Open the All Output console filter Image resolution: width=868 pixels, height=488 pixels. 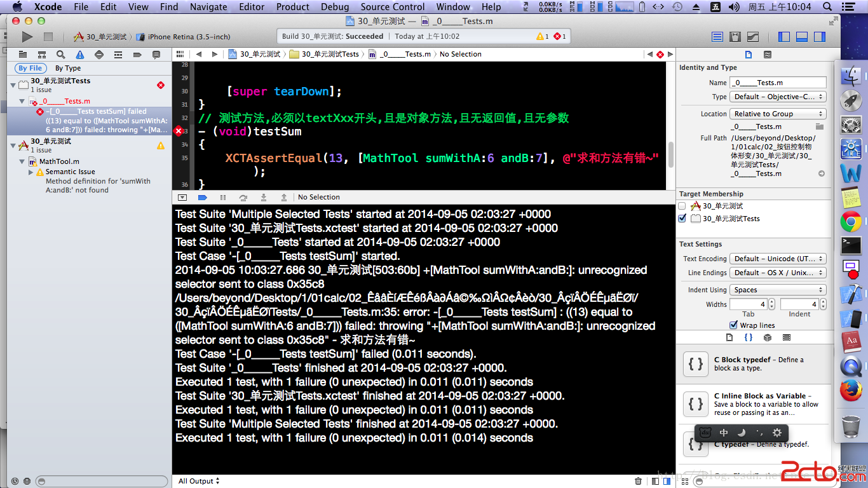coord(199,481)
